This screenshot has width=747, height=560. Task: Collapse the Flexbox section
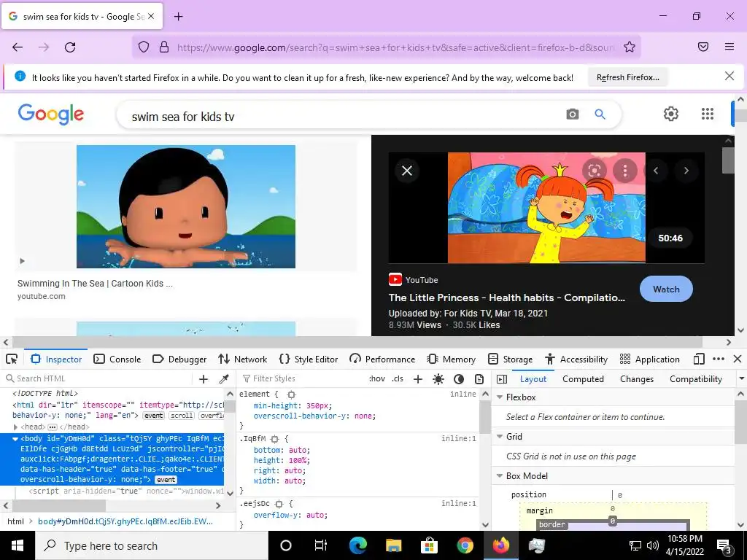click(500, 397)
